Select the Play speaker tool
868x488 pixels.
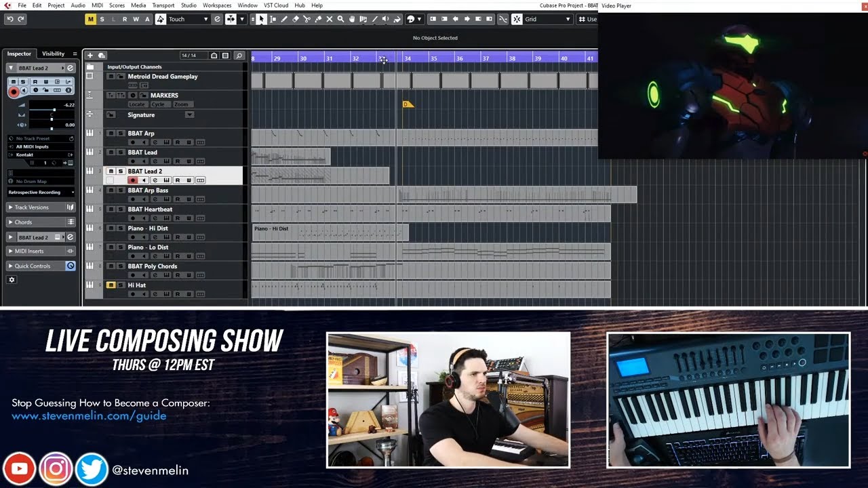click(386, 19)
